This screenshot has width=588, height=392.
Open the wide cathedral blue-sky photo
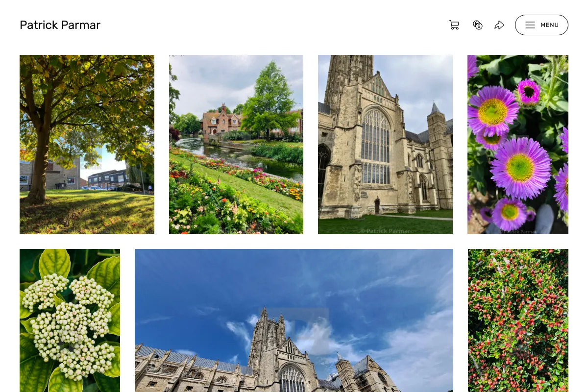click(x=294, y=320)
